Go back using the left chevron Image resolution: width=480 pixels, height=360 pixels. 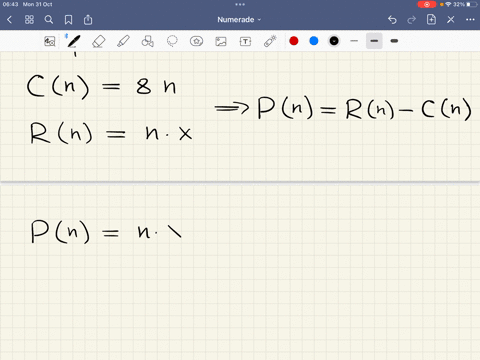click(9, 20)
